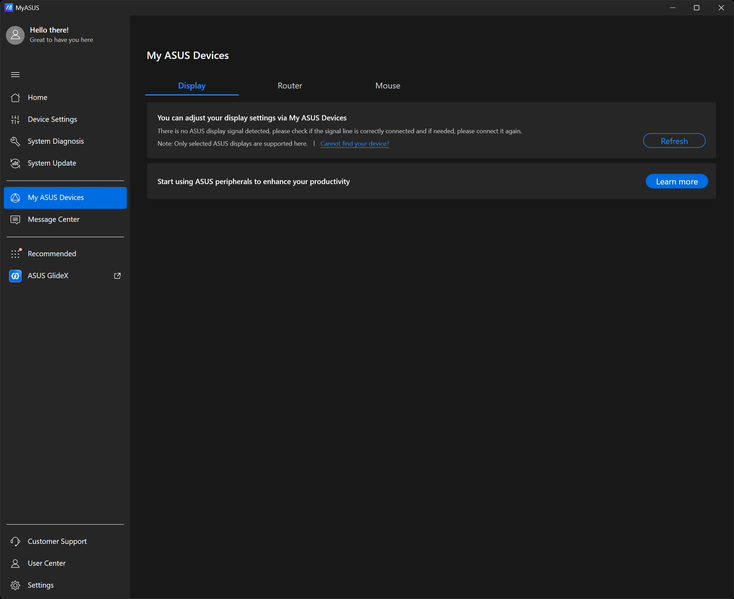Collapse the sidebar with hamburger menu icon
Image resolution: width=734 pixels, height=599 pixels.
tap(15, 74)
